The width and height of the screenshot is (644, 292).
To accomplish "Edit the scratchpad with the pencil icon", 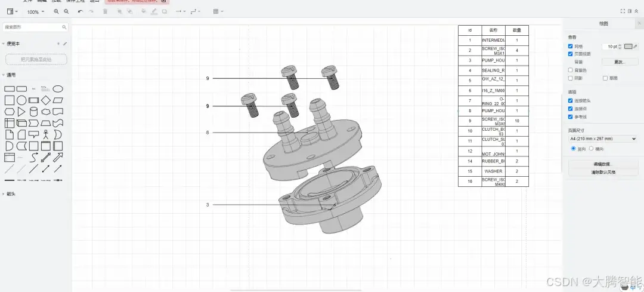I will tap(65, 44).
